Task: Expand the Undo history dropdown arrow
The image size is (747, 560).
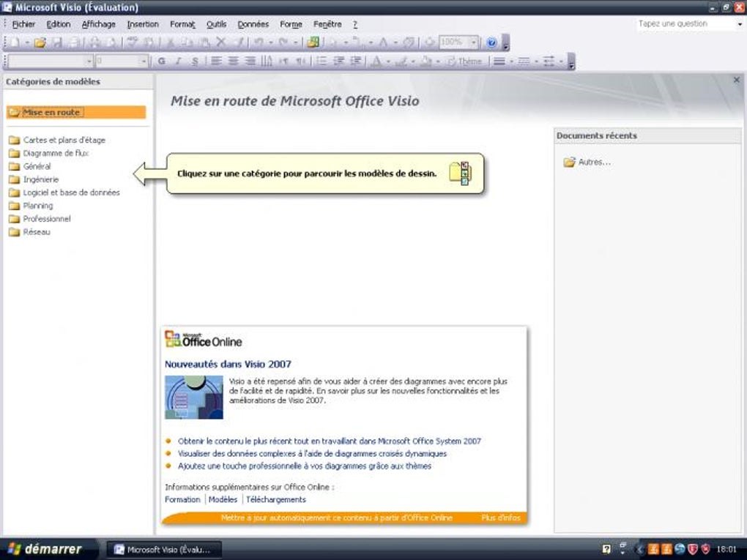Action: pyautogui.click(x=270, y=42)
